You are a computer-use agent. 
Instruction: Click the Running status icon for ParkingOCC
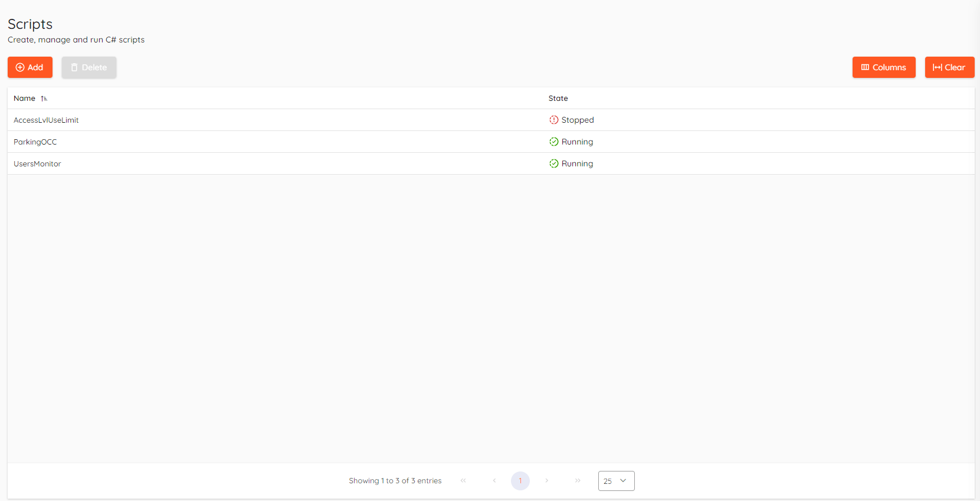click(554, 142)
